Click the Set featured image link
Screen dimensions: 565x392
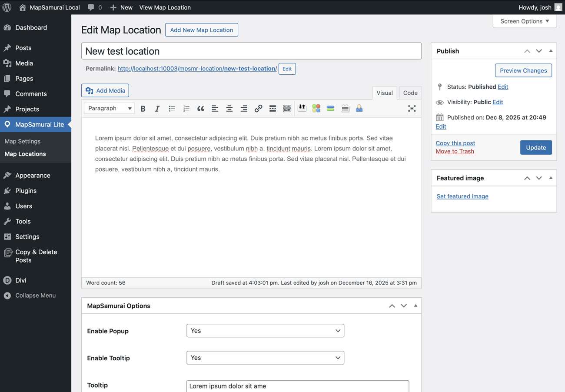462,196
